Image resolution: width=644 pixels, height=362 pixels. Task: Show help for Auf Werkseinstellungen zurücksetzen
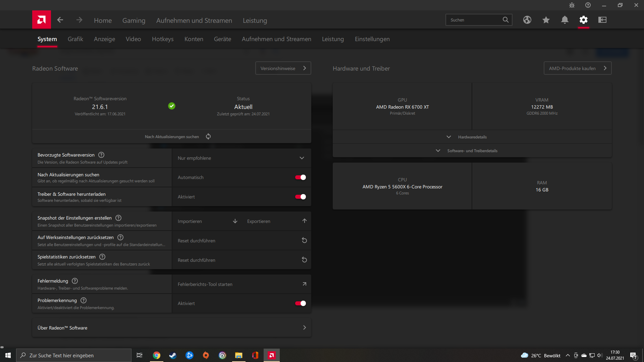(x=120, y=237)
